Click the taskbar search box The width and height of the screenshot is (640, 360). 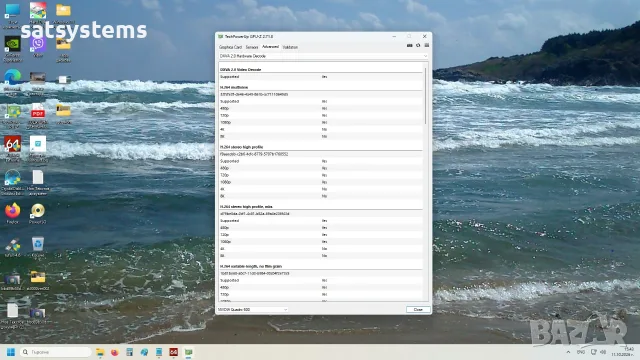(x=56, y=352)
